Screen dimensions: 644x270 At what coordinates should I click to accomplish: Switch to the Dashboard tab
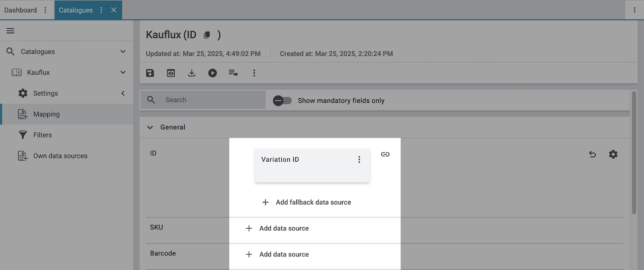[x=21, y=10]
